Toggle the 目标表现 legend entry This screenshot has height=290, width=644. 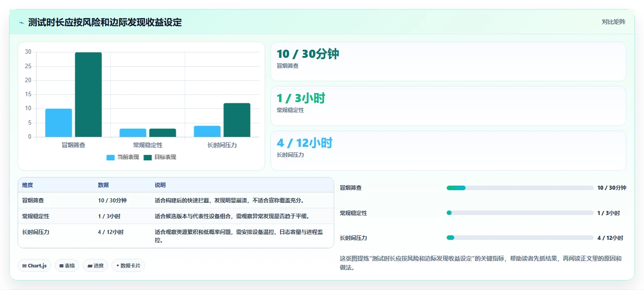point(160,157)
